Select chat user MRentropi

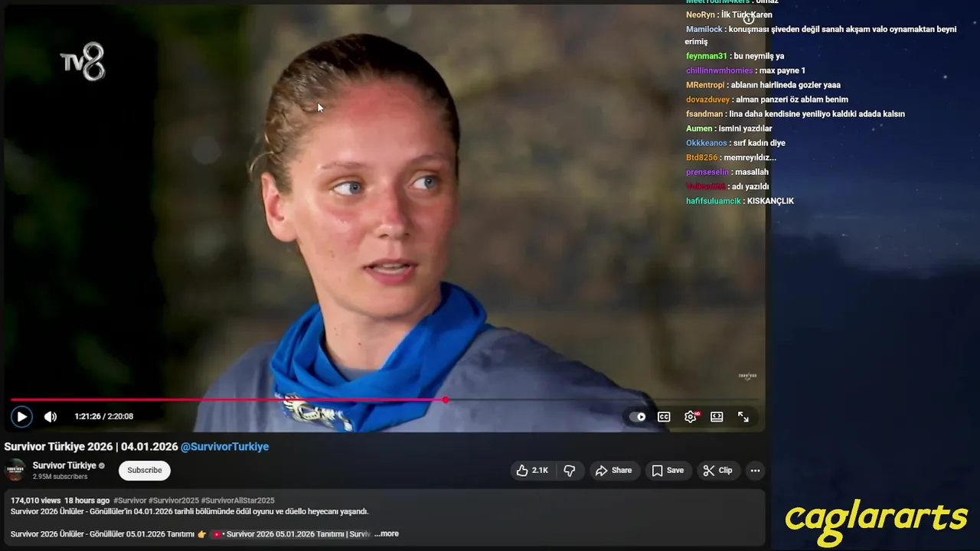(x=705, y=85)
